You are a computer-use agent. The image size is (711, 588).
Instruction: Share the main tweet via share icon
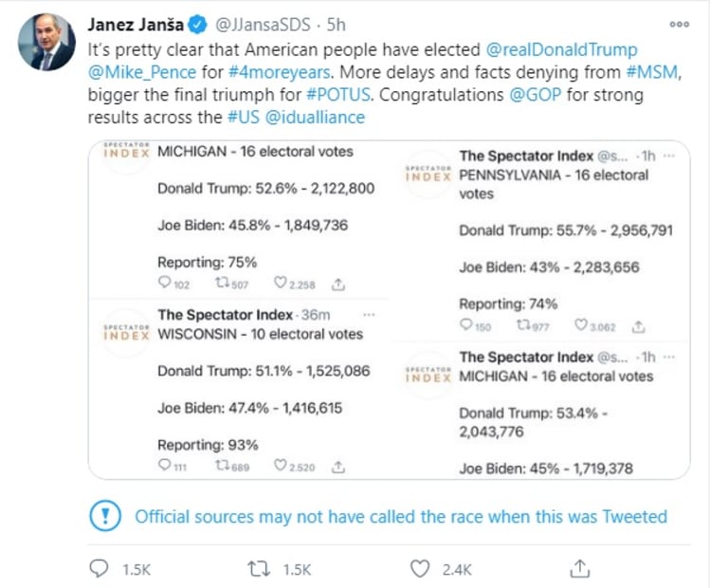(x=580, y=568)
